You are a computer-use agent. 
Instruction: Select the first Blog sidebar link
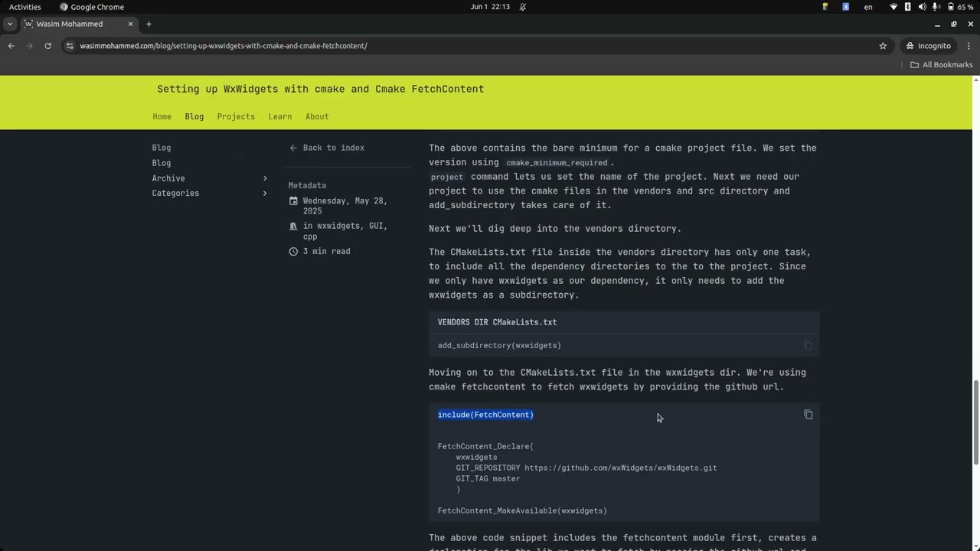pos(162,148)
